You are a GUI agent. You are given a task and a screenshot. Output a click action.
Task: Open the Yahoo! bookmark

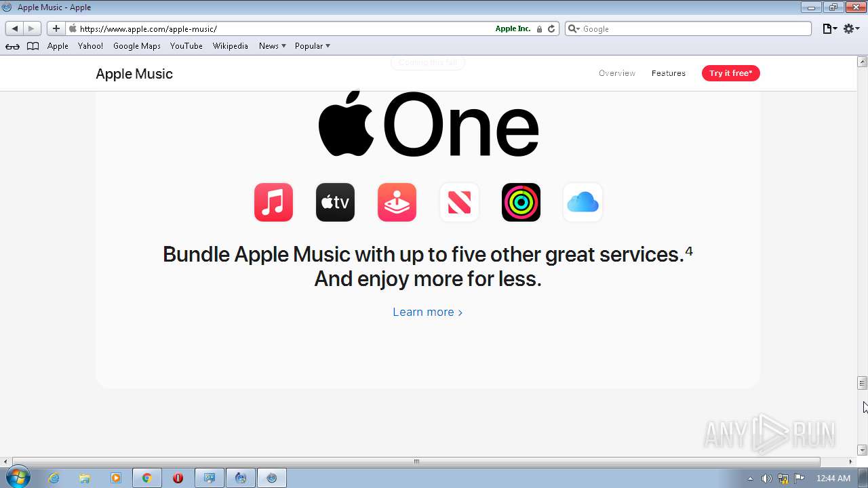[x=90, y=46]
